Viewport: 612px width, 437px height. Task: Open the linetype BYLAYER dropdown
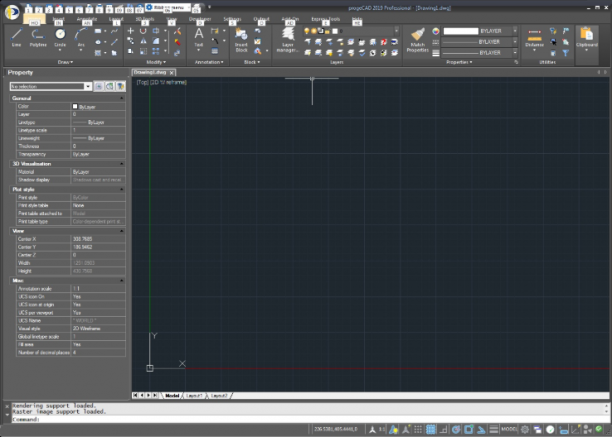pos(515,42)
